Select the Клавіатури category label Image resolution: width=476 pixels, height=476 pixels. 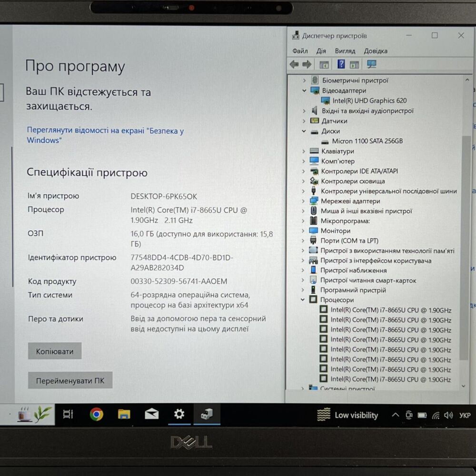coord(337,151)
